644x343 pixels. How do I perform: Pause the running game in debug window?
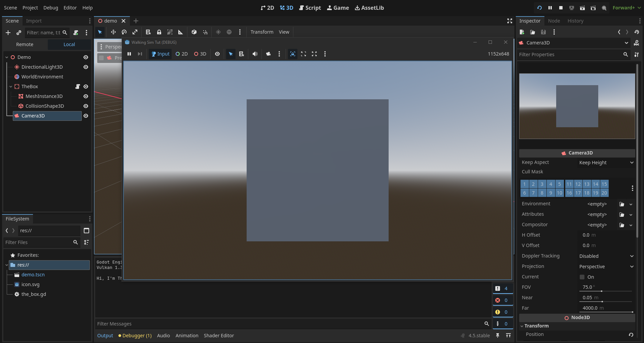(129, 54)
